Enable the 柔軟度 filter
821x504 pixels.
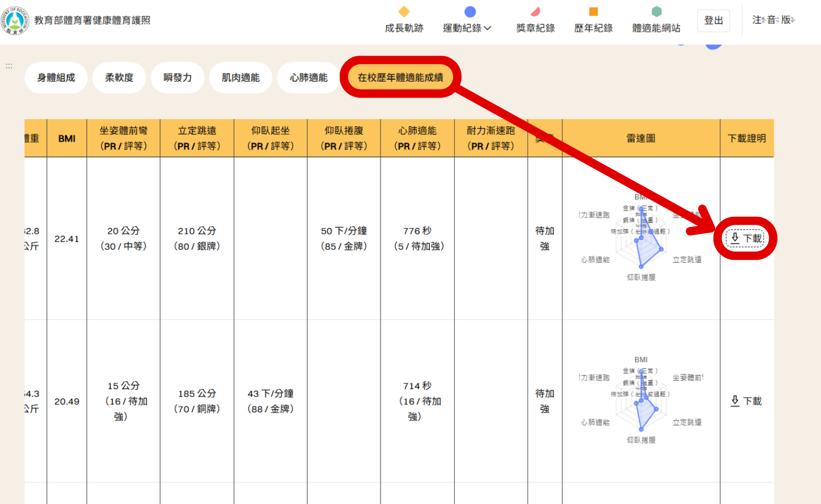[119, 78]
